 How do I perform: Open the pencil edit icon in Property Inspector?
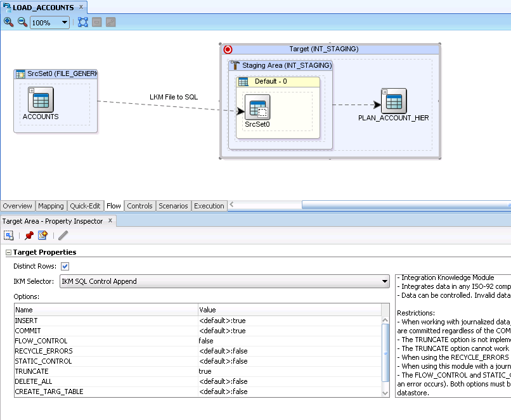coord(62,235)
